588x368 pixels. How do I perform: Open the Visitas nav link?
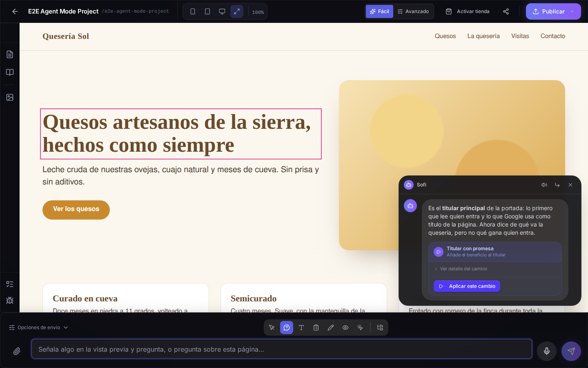tap(520, 36)
